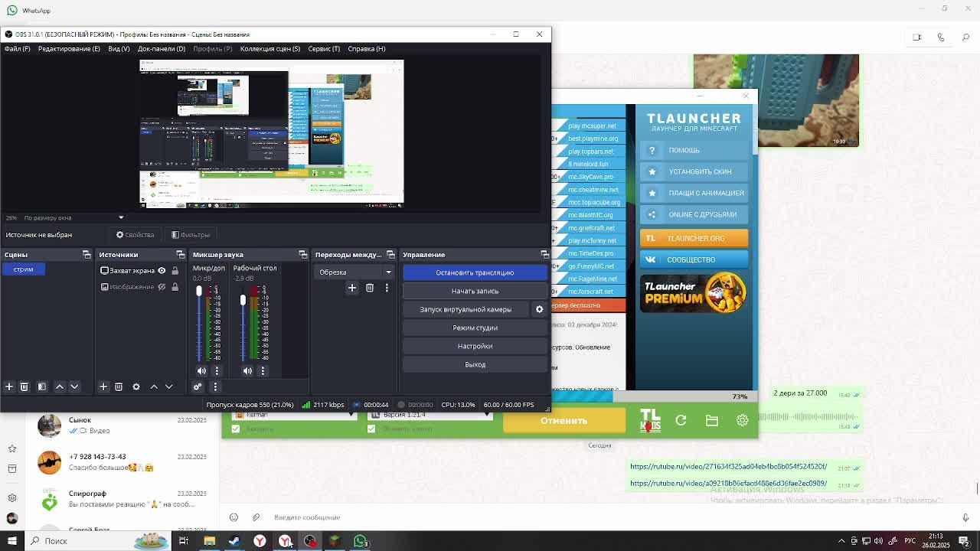
Task: Open the preview scaling dropdown arrow
Action: coord(120,217)
